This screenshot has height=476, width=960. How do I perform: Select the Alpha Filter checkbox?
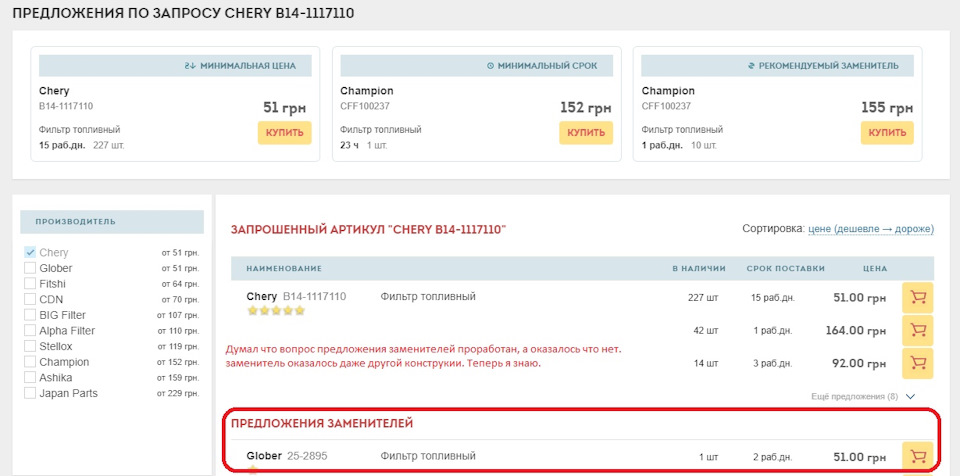click(x=30, y=331)
